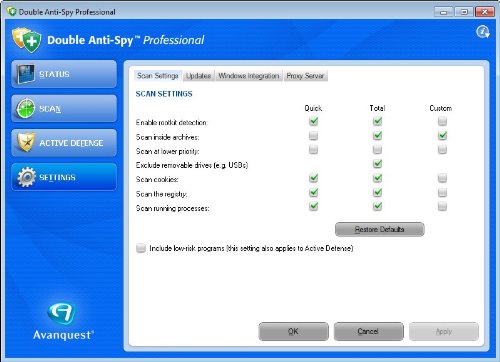The height and width of the screenshot is (362, 500).
Task: Enable lower priority for Total scan
Action: 377,150
